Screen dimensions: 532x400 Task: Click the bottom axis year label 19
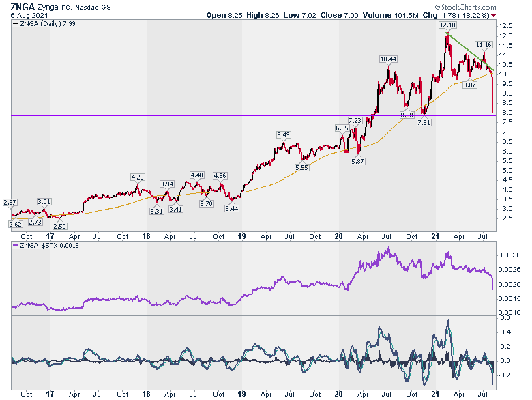tap(241, 395)
